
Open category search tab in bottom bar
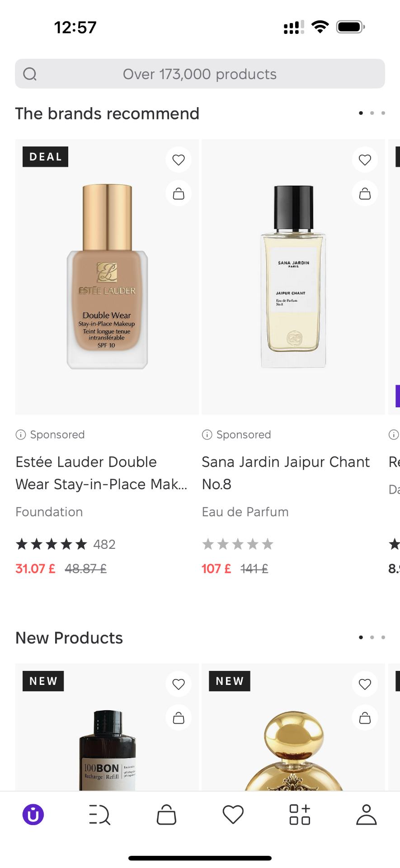(100, 815)
